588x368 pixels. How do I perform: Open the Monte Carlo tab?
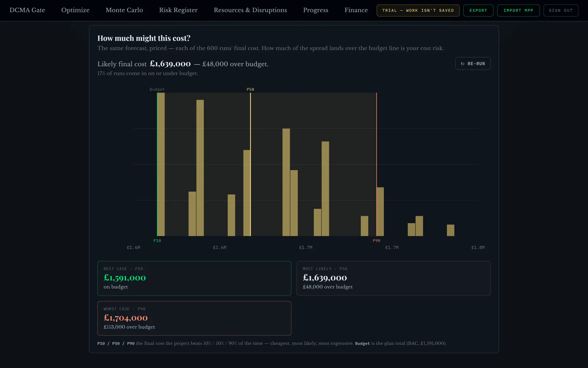tap(124, 10)
